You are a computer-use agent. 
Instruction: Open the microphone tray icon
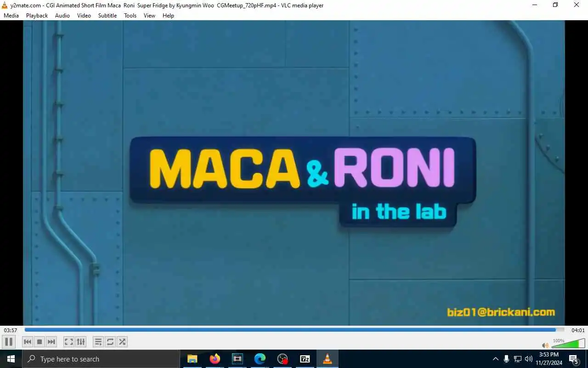click(506, 359)
